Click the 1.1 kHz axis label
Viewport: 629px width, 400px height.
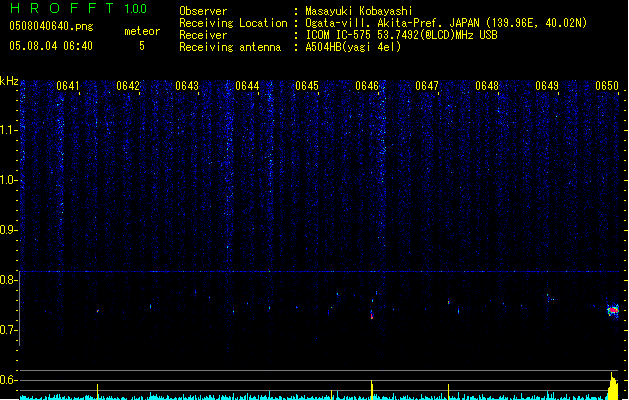click(8, 130)
